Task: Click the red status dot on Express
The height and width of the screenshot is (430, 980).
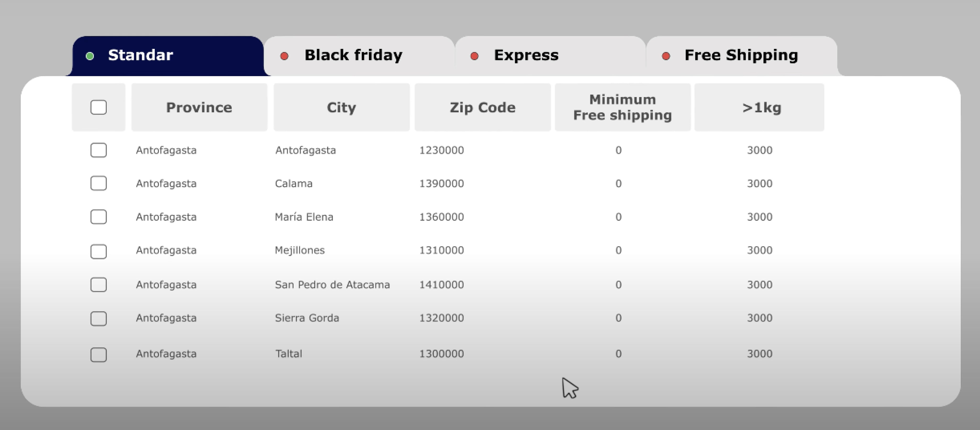Action: click(x=474, y=56)
